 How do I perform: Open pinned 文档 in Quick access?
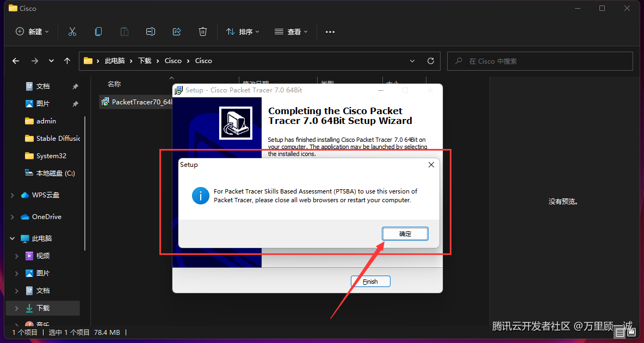click(x=43, y=86)
